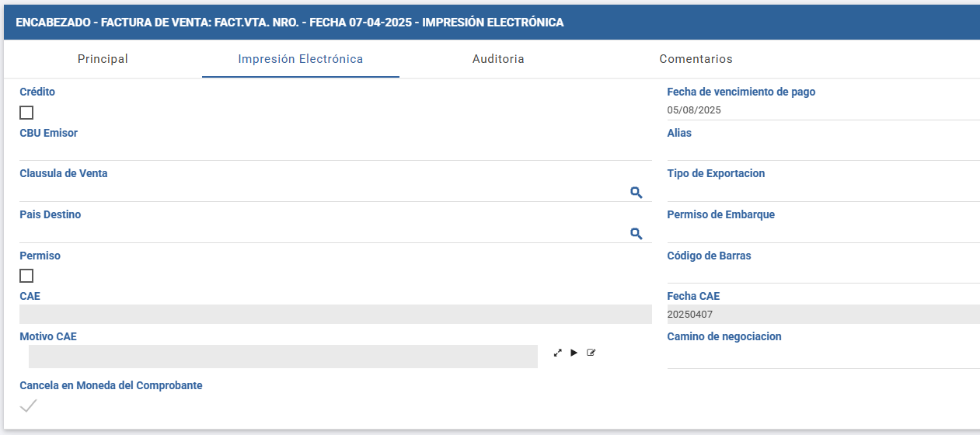The image size is (980, 435).
Task: Open the Pais Destino search lookup
Action: (636, 233)
